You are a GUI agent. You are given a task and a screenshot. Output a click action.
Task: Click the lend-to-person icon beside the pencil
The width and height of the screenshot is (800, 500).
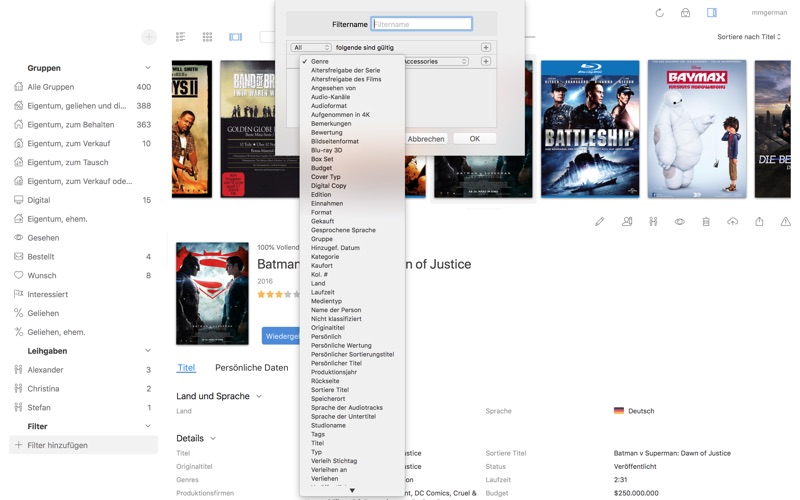[627, 221]
